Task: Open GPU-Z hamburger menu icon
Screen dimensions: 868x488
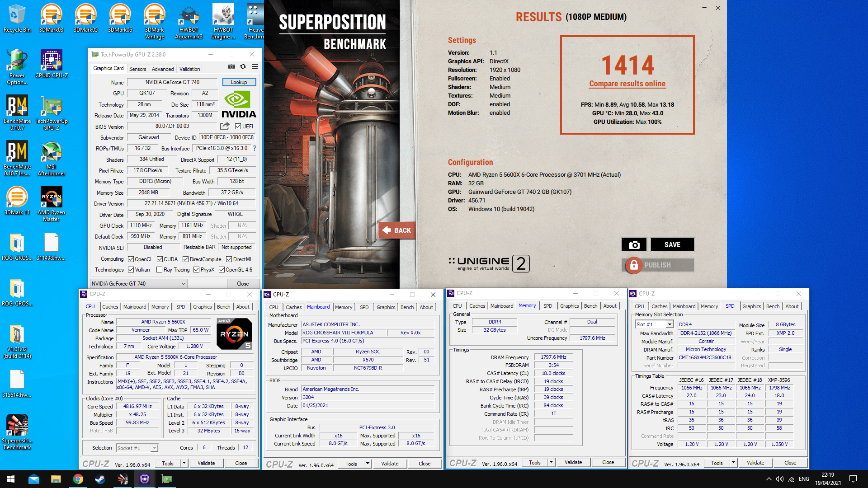Action: pyautogui.click(x=255, y=66)
